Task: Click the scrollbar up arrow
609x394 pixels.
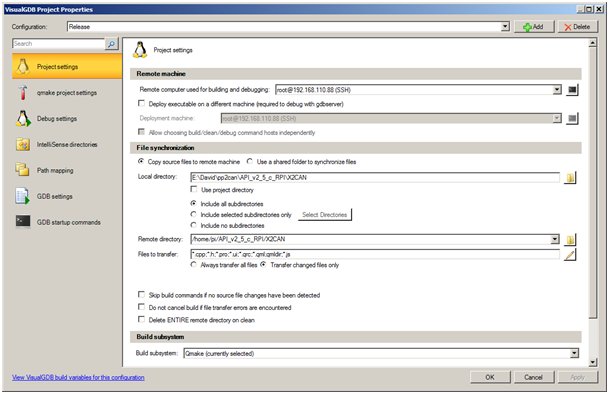Action: [593, 43]
